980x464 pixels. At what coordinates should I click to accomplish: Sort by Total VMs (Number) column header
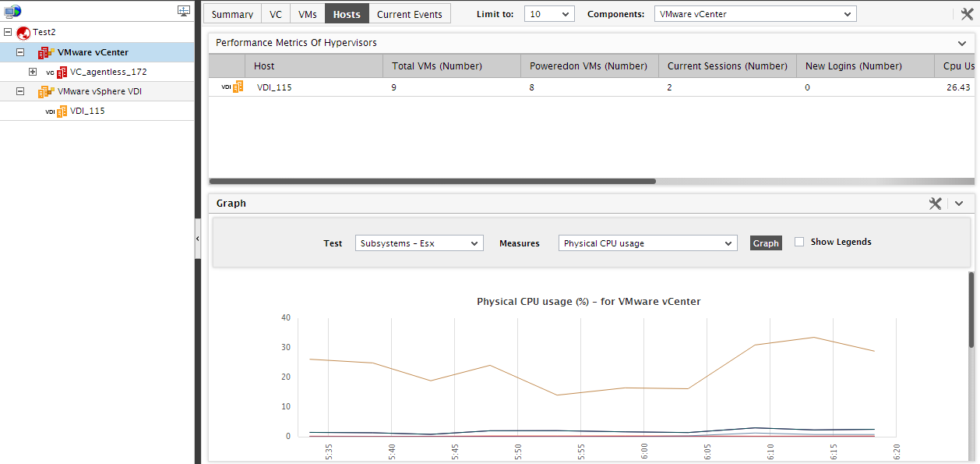pos(451,66)
